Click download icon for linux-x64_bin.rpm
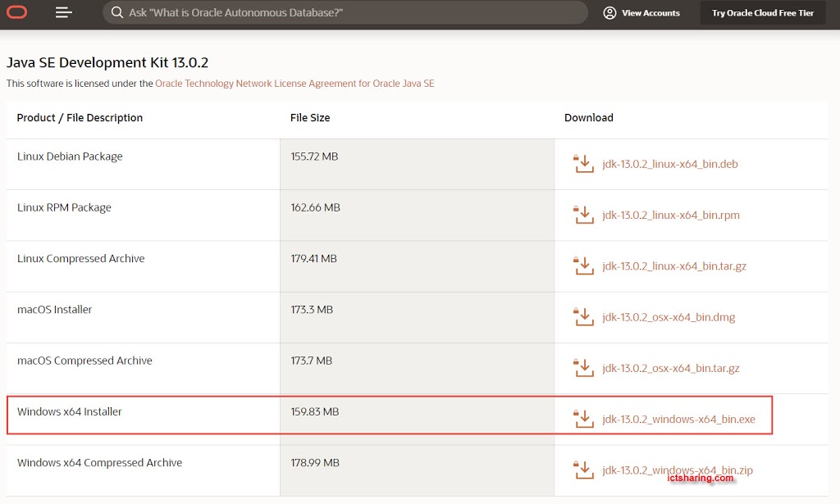Screen dimensions: 840x504 583,215
